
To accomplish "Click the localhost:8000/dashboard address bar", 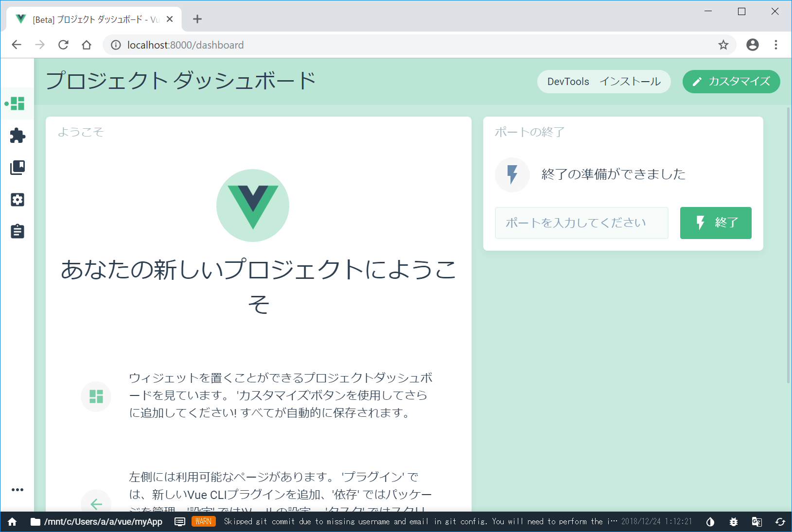I will pos(418,45).
